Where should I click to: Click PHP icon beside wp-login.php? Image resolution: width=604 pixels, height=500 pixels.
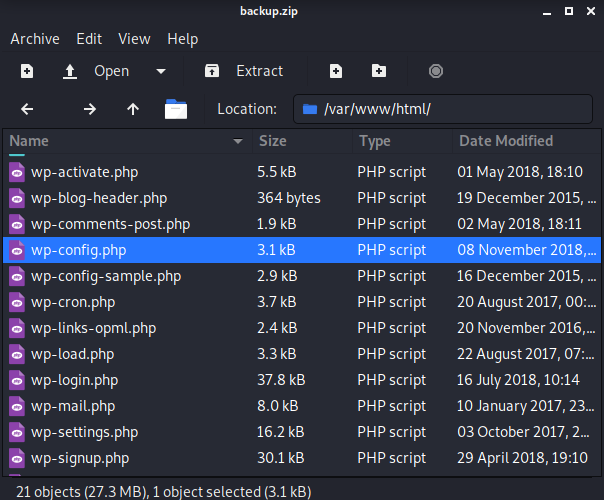click(17, 380)
